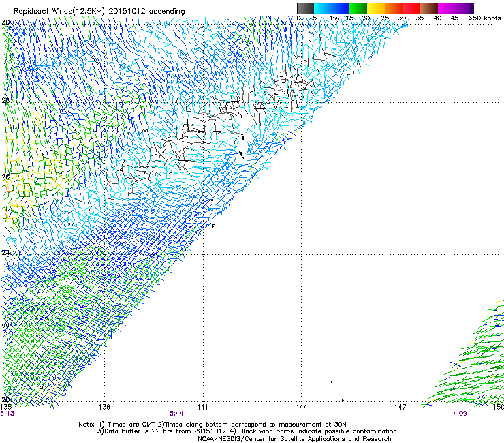Click the brown 35-40 knots legend swatch
This screenshot has width=504, height=443.
429,8
